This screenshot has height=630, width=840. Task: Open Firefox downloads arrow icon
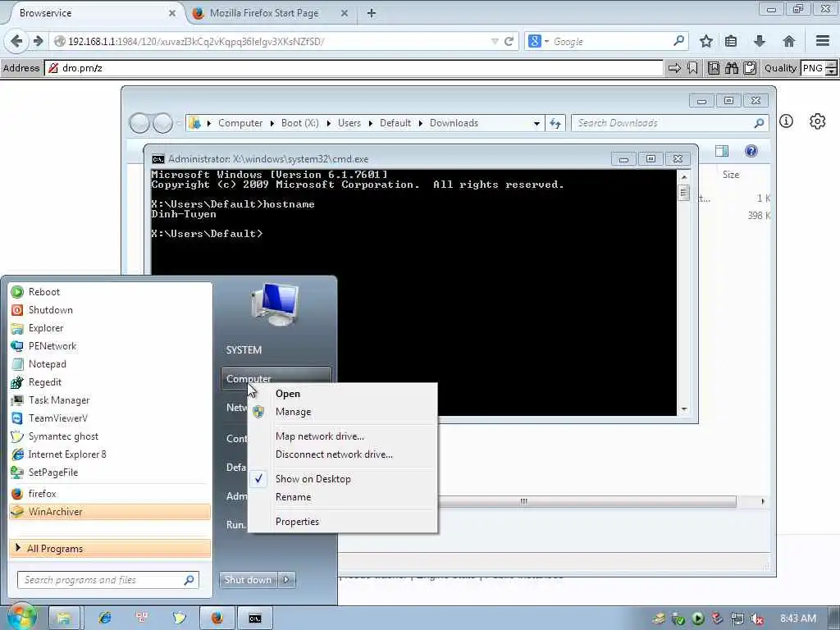pos(760,41)
